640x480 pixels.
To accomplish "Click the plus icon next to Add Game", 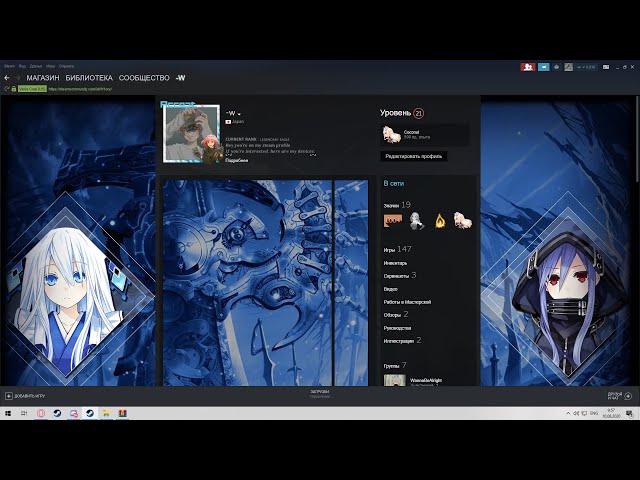I will click(9, 396).
